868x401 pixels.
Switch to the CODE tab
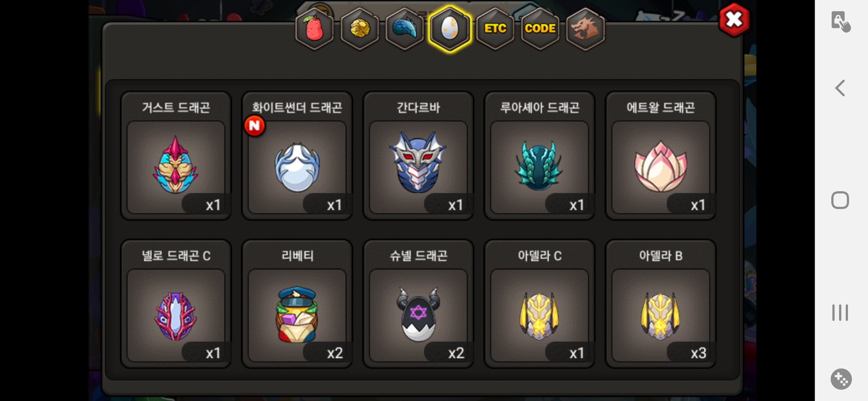[540, 29]
